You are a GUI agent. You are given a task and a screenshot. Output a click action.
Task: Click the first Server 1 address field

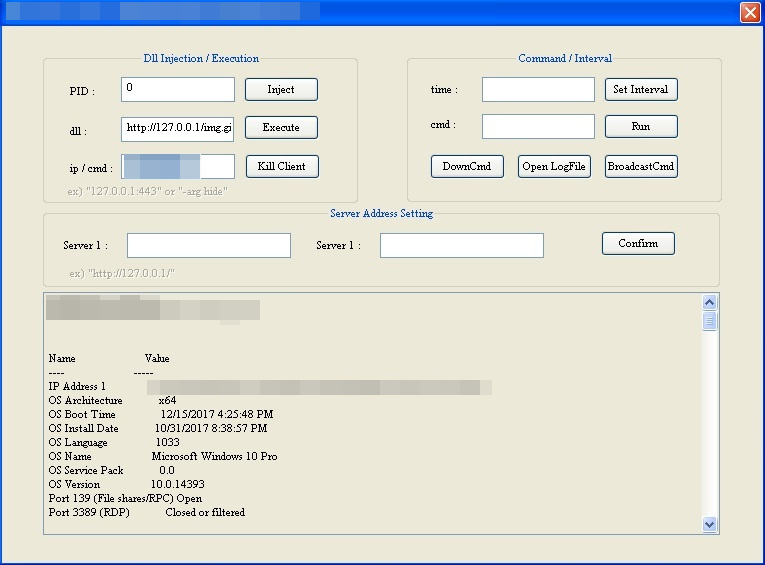(208, 245)
